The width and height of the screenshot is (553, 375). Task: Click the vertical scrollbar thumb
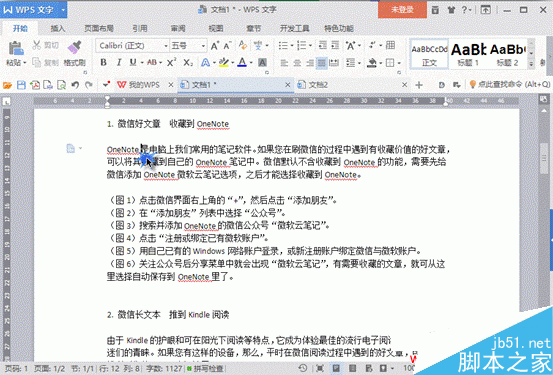pos(544,158)
